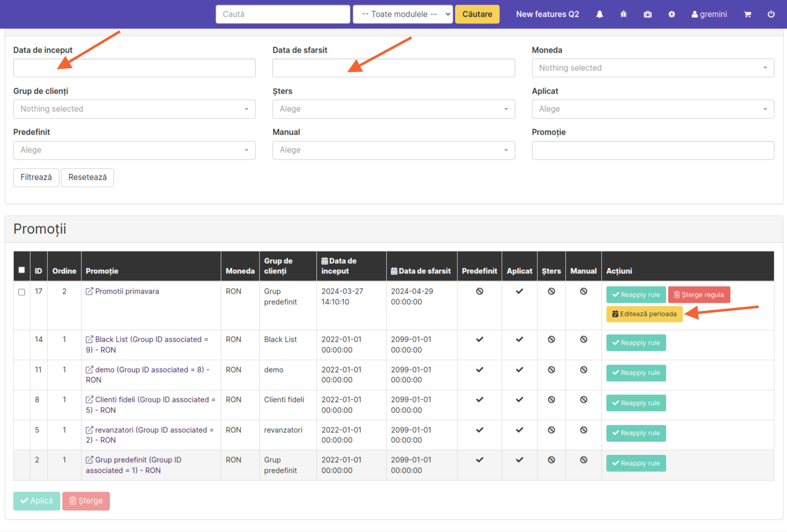The image size is (787, 532).
Task: Click the medical kit icon in header
Action: (648, 14)
